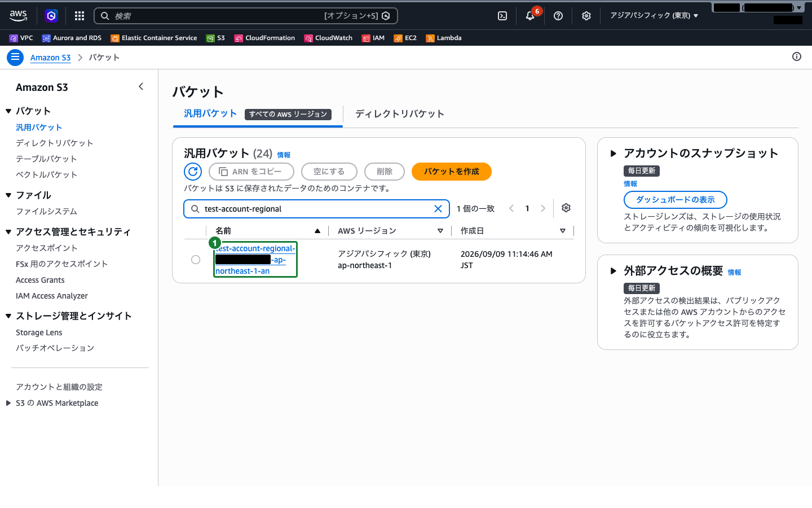The image size is (812, 508).
Task: Click the ダッシュボードの表示 button
Action: tap(676, 200)
